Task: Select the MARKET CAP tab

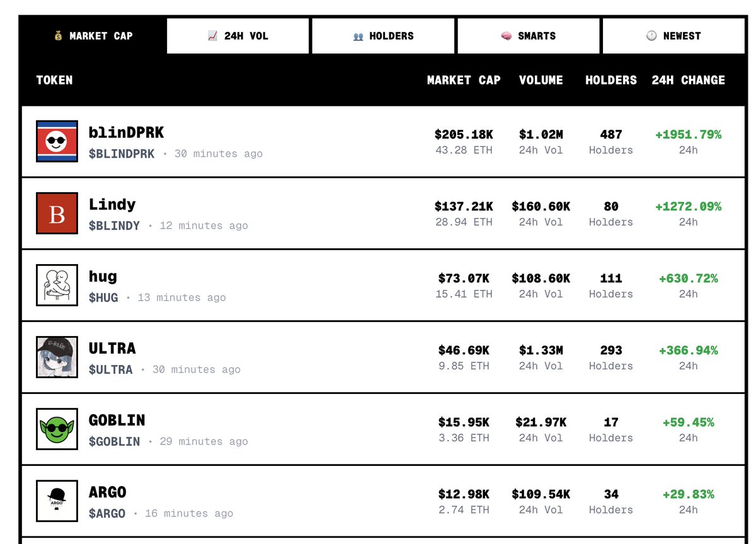Action: point(94,36)
